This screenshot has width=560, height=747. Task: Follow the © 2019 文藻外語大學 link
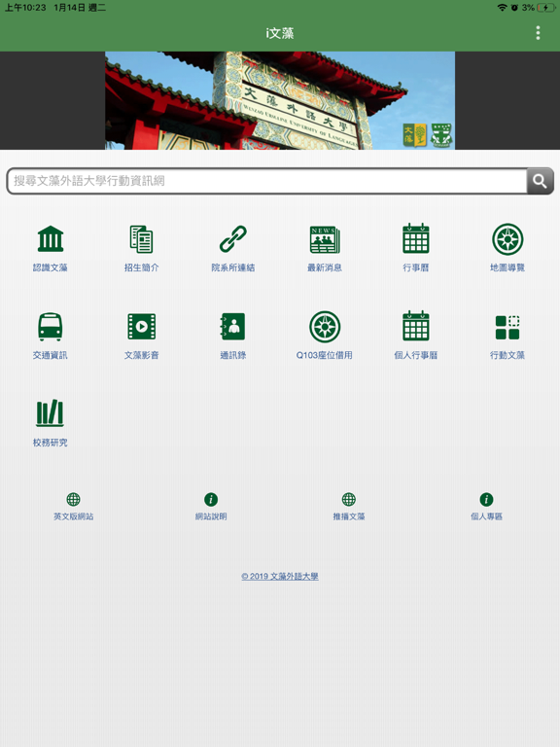click(280, 577)
